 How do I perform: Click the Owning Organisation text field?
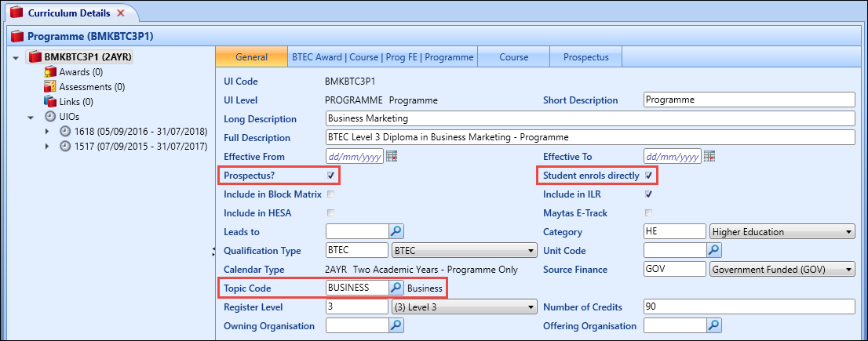click(x=357, y=325)
